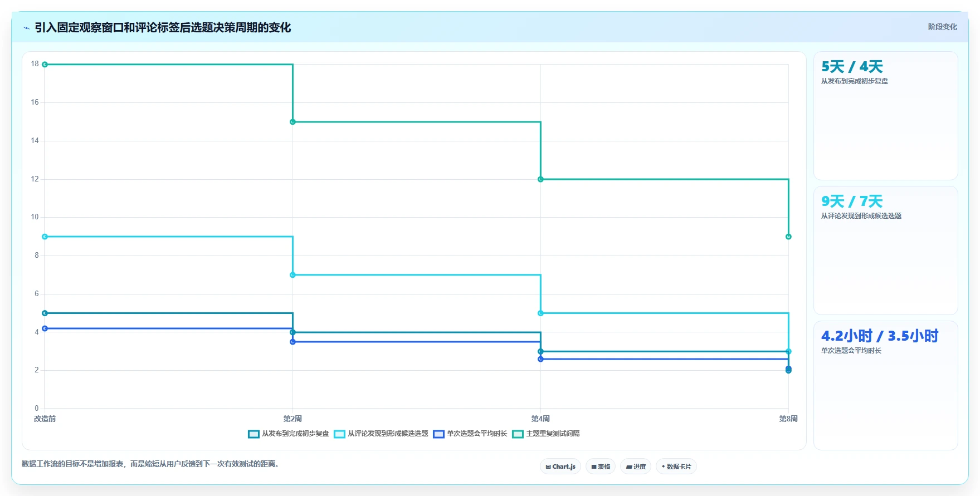Select the blue 改造前 point at value 4.2

(45, 328)
